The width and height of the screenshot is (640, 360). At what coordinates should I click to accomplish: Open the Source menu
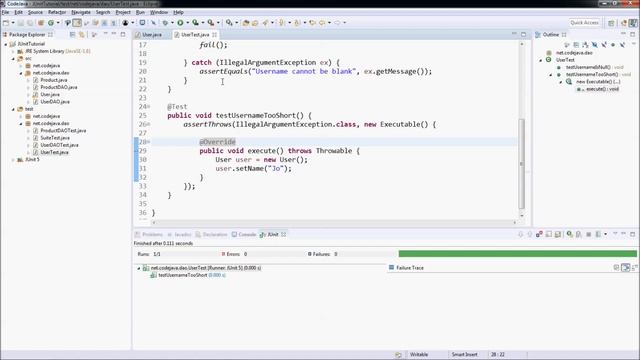pyautogui.click(x=35, y=12)
